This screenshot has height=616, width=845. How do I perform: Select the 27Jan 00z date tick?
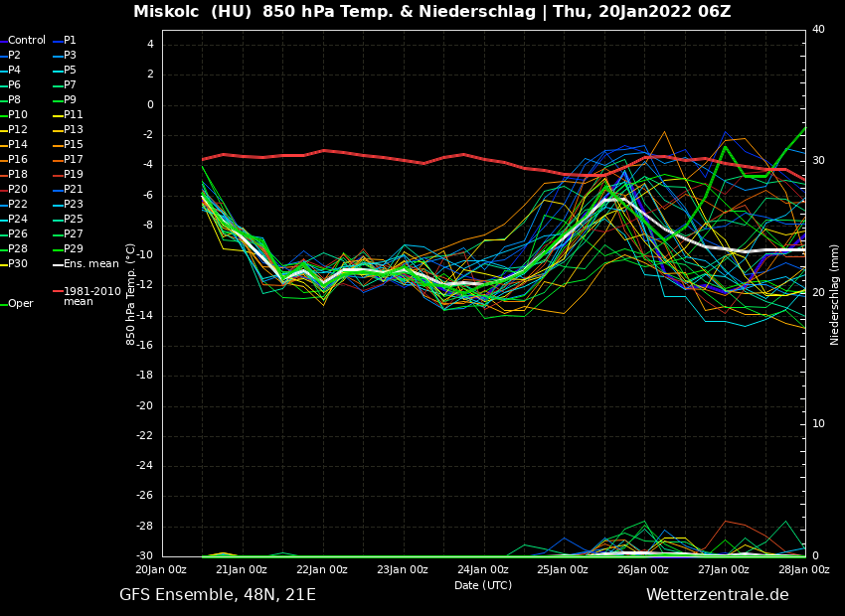[724, 570]
